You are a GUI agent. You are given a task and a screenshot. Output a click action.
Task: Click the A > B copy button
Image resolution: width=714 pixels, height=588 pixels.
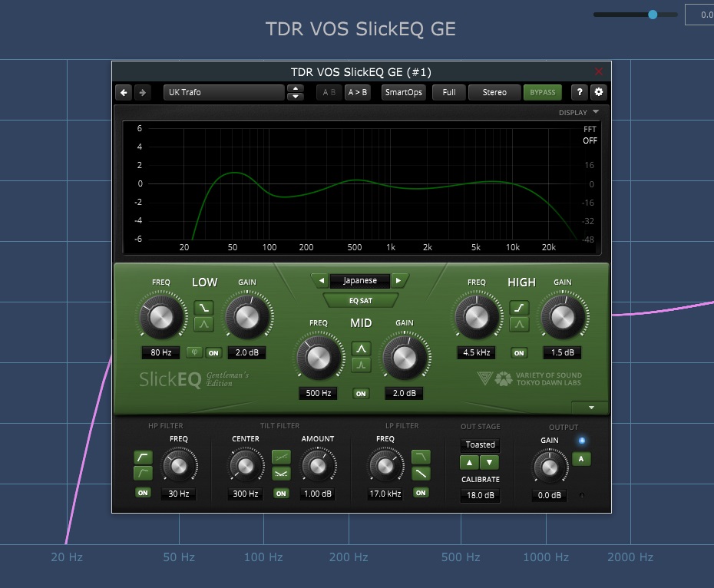tap(358, 92)
